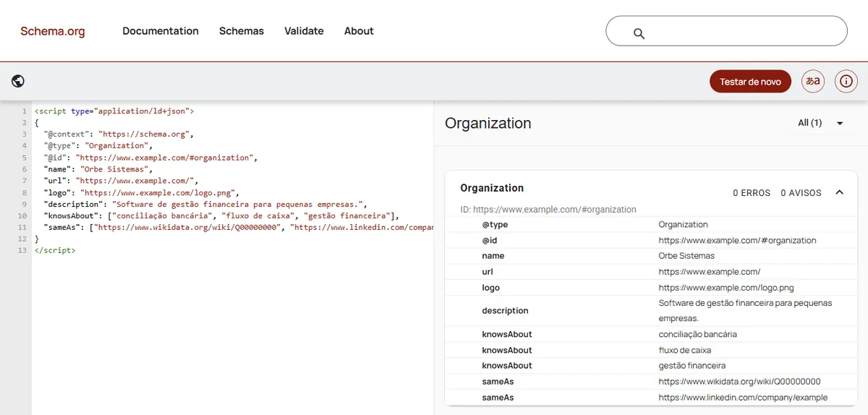Click the globe icon in the toolbar
This screenshot has width=868, height=415.
click(18, 81)
